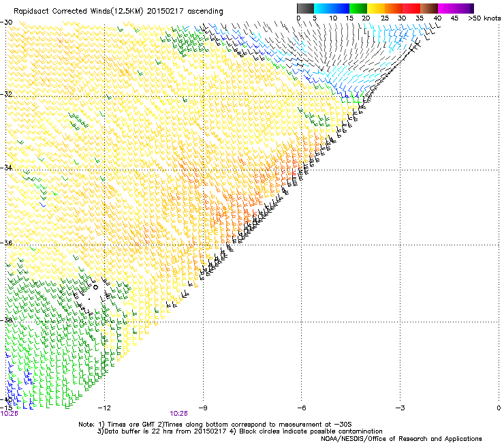This screenshot has width=504, height=443.
Task: Select the dark purple 45-50 knots swatch
Action: [464, 8]
